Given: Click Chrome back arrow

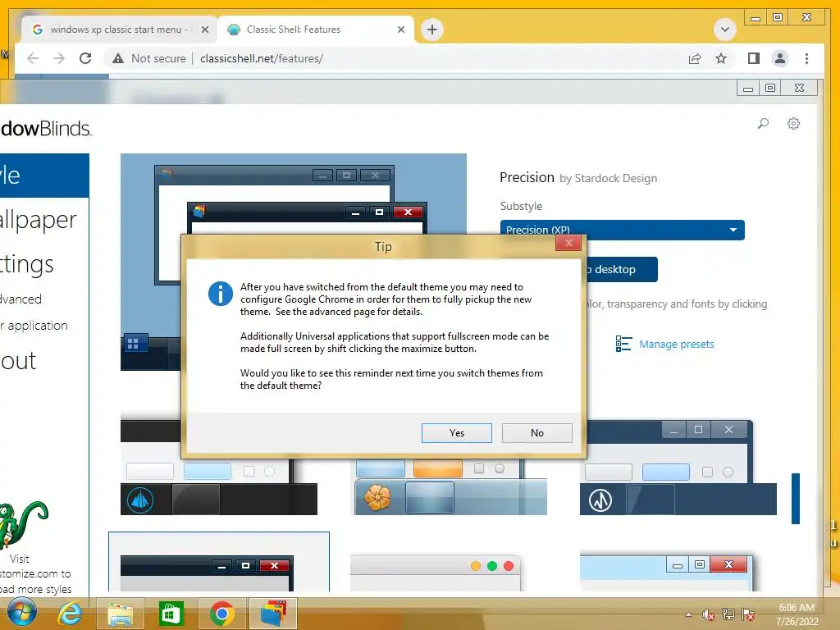Looking at the screenshot, I should [x=33, y=58].
